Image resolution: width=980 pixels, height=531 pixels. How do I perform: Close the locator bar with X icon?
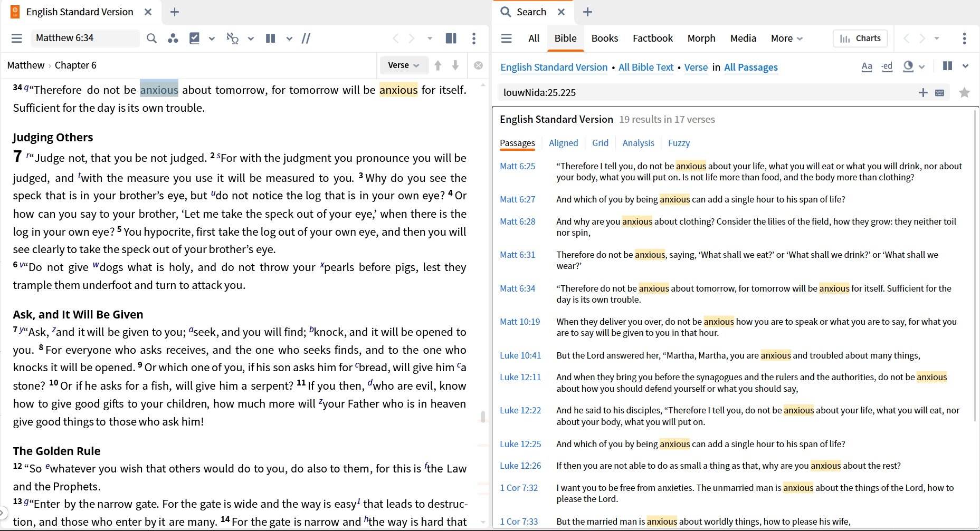pos(478,65)
